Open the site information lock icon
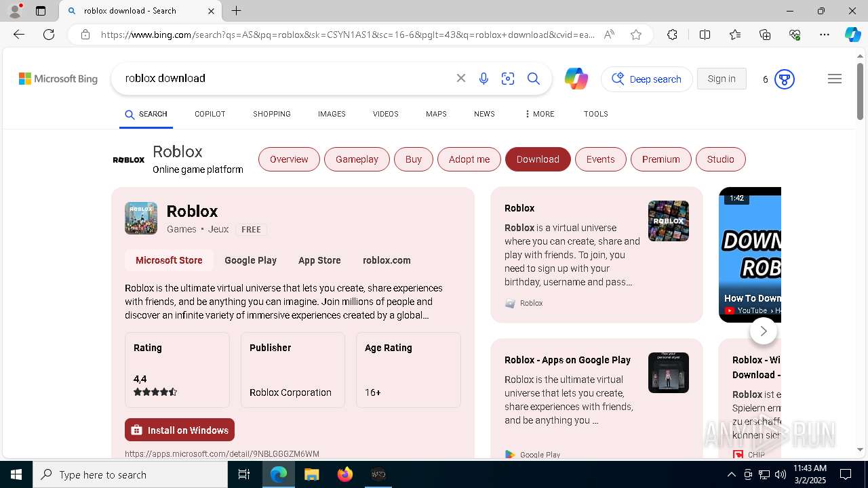 85,35
